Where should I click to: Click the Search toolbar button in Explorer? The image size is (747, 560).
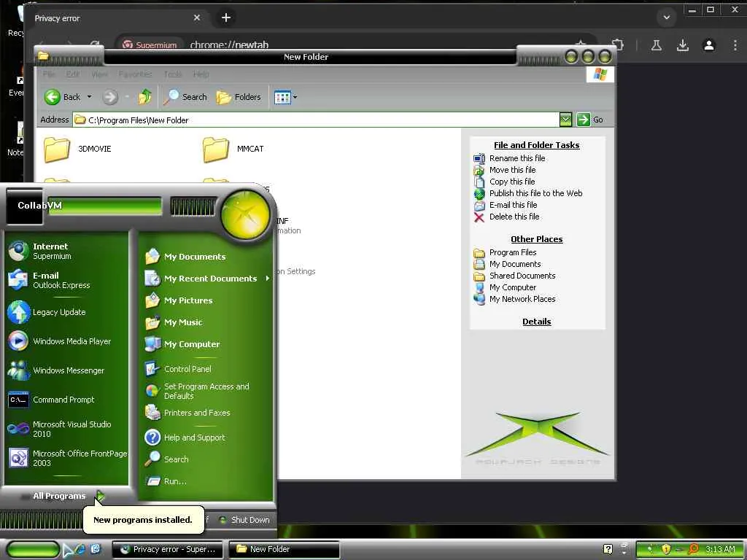[185, 97]
